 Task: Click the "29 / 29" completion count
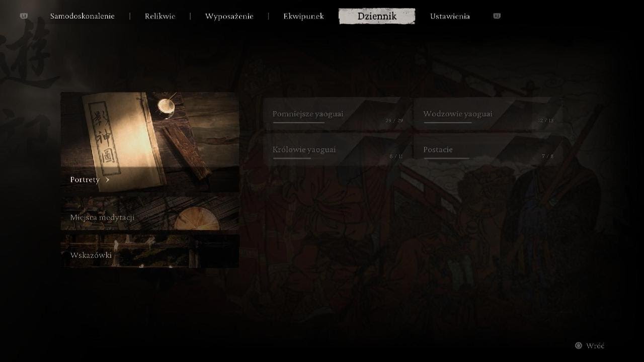(394, 121)
